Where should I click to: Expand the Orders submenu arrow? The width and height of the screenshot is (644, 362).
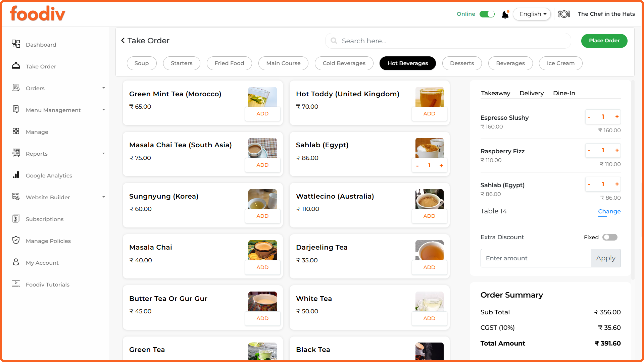coord(104,88)
